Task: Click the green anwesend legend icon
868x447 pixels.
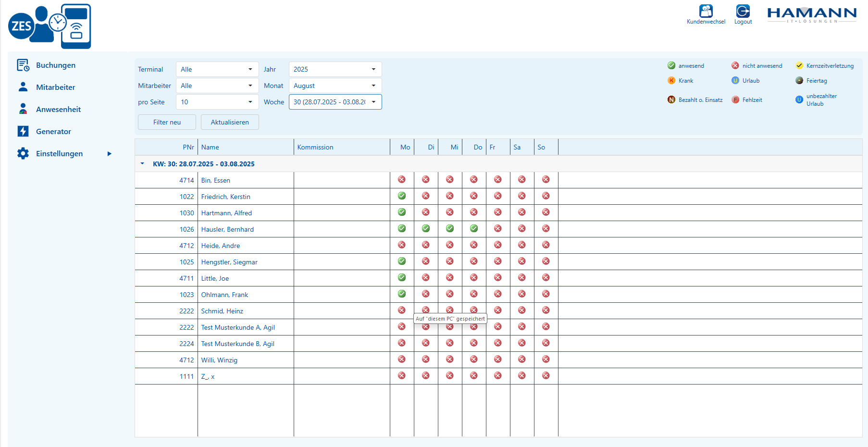Action: [x=671, y=65]
